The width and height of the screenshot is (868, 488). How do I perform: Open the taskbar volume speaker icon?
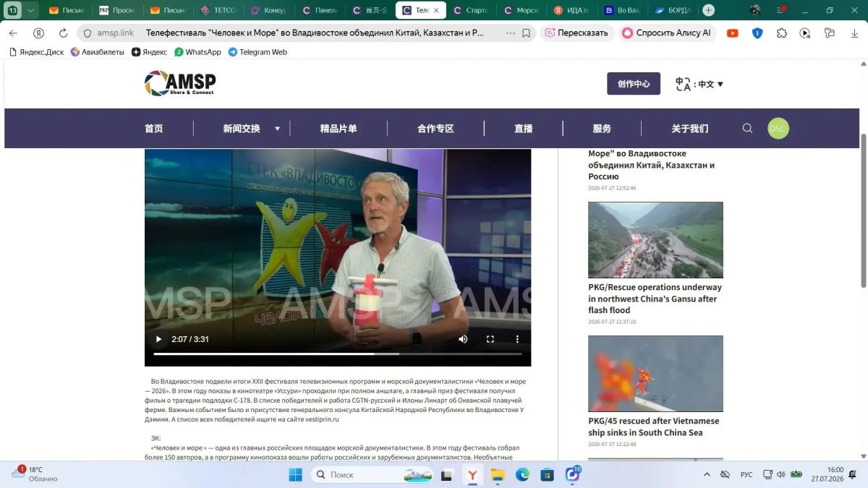[x=780, y=474]
